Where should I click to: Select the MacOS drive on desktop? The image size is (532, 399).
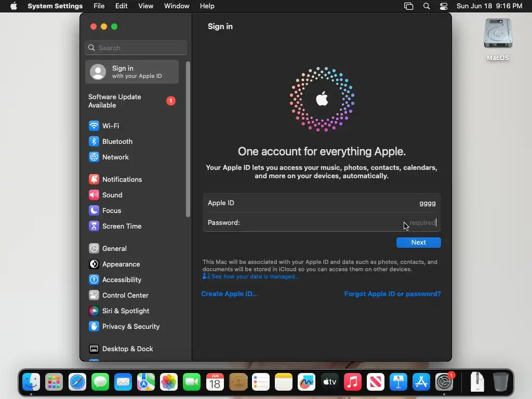(498, 40)
